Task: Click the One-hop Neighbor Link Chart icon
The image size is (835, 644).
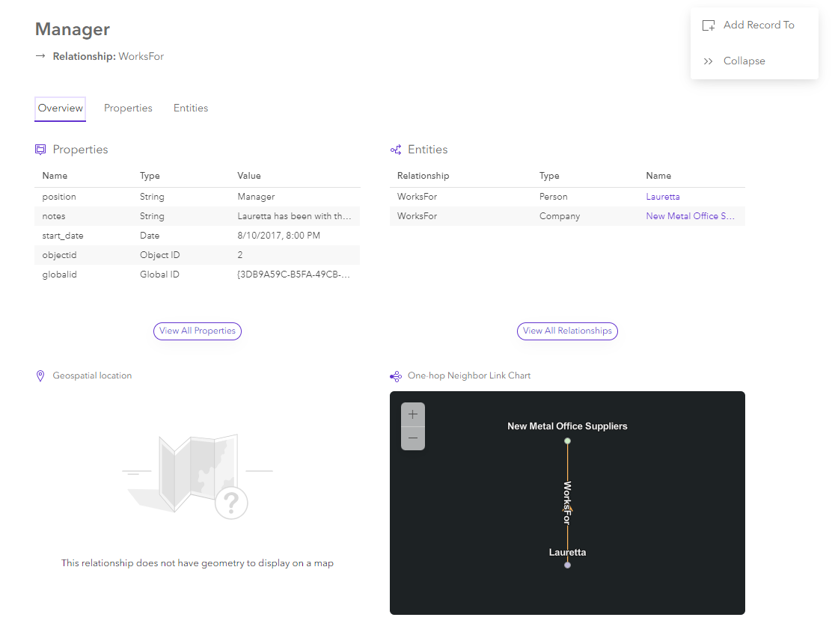Action: (x=396, y=375)
